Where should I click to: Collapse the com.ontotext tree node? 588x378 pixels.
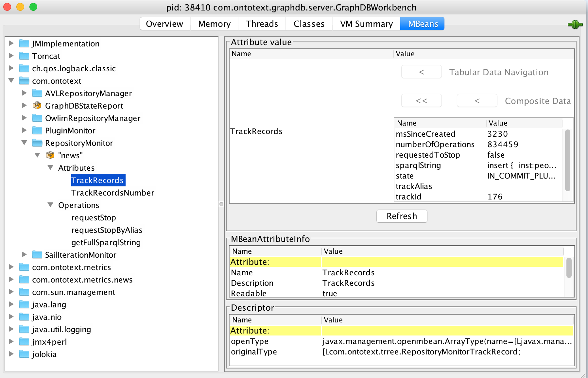click(11, 80)
